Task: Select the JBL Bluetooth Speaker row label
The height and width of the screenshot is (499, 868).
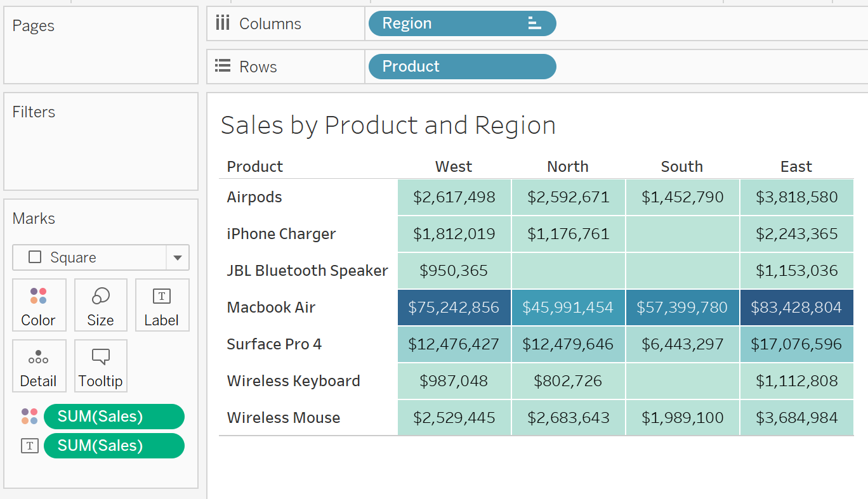Action: pos(308,271)
